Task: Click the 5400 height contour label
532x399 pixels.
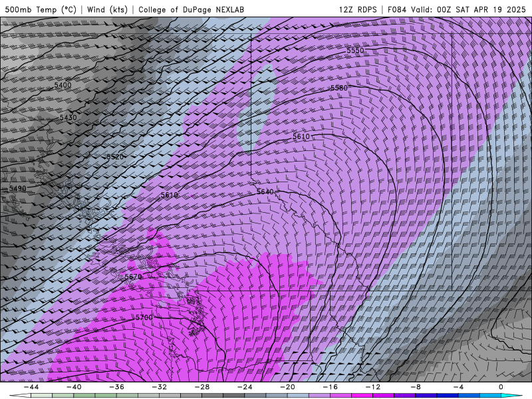Action: tap(63, 85)
